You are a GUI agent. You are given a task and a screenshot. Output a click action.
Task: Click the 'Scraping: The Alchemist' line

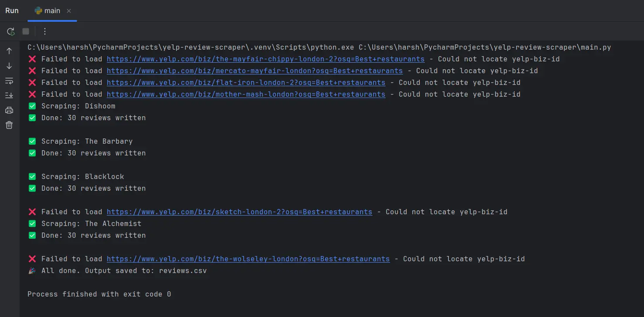[91, 223]
